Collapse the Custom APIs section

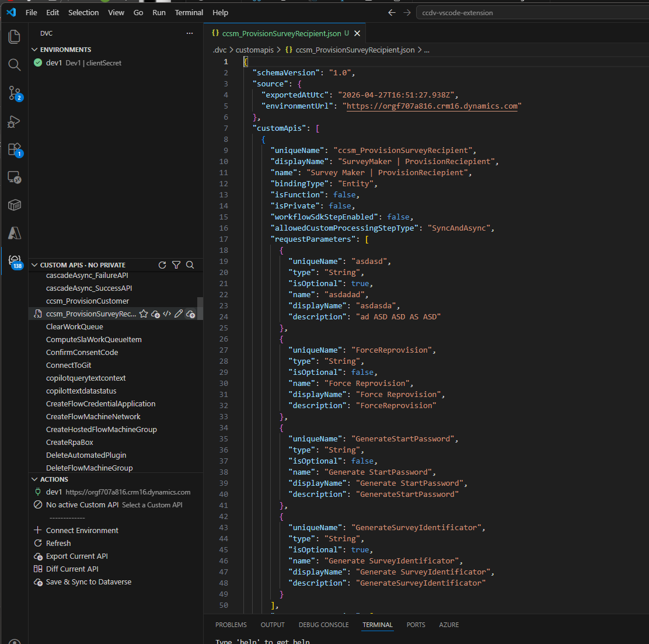(35, 265)
